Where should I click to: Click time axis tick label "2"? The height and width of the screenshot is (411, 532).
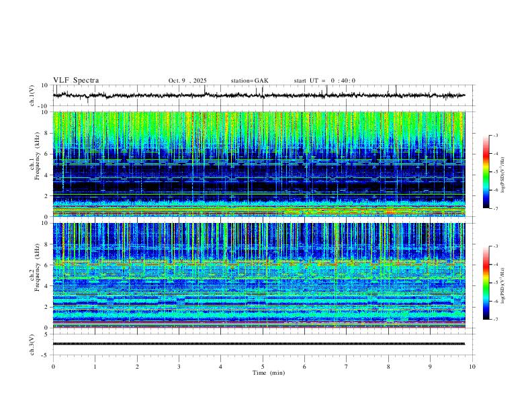137,367
